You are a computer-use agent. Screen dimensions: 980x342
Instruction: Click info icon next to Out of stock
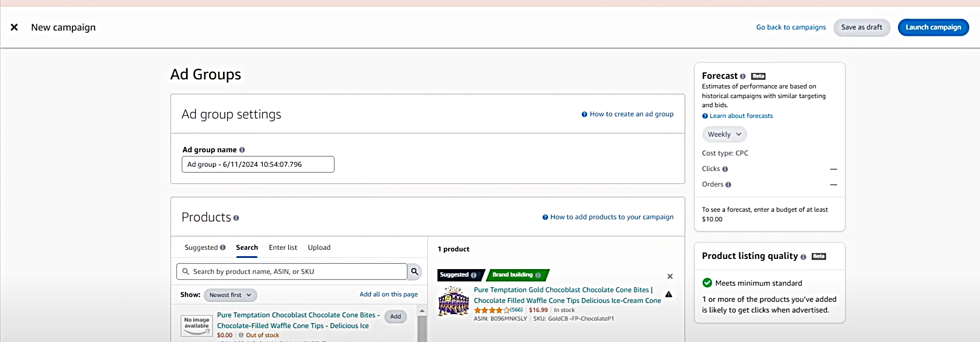241,336
